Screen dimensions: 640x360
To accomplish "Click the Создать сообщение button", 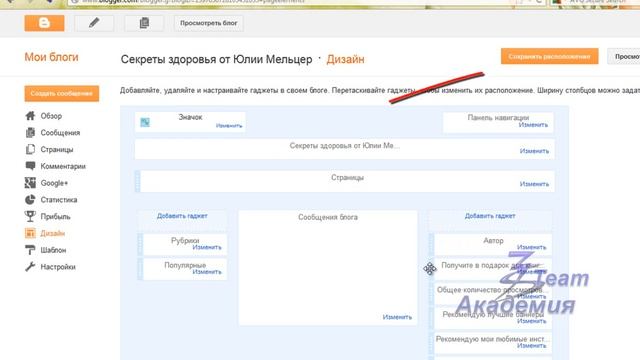I will pyautogui.click(x=62, y=93).
